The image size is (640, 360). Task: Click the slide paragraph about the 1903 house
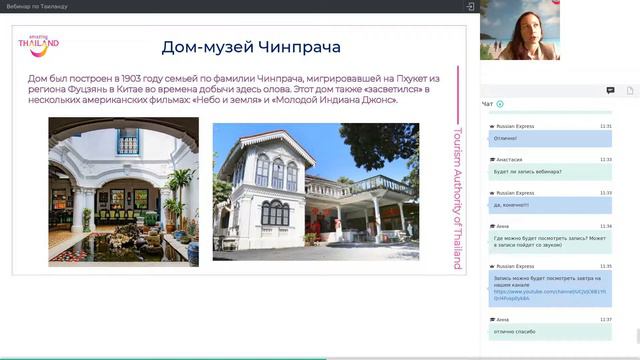pos(233,89)
